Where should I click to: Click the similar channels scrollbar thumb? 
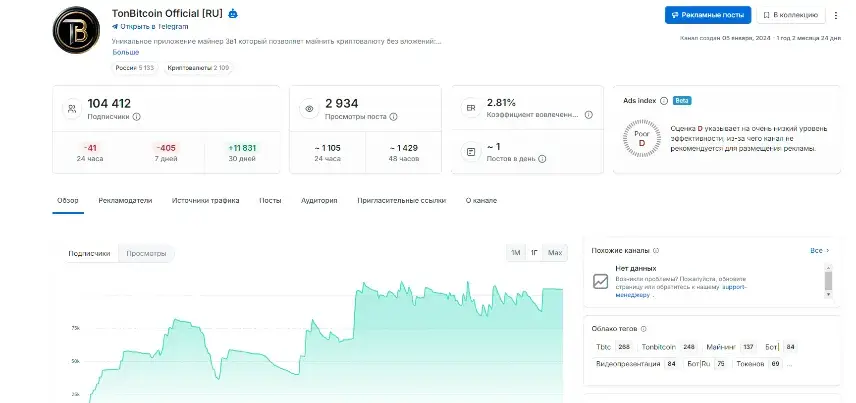click(x=828, y=280)
